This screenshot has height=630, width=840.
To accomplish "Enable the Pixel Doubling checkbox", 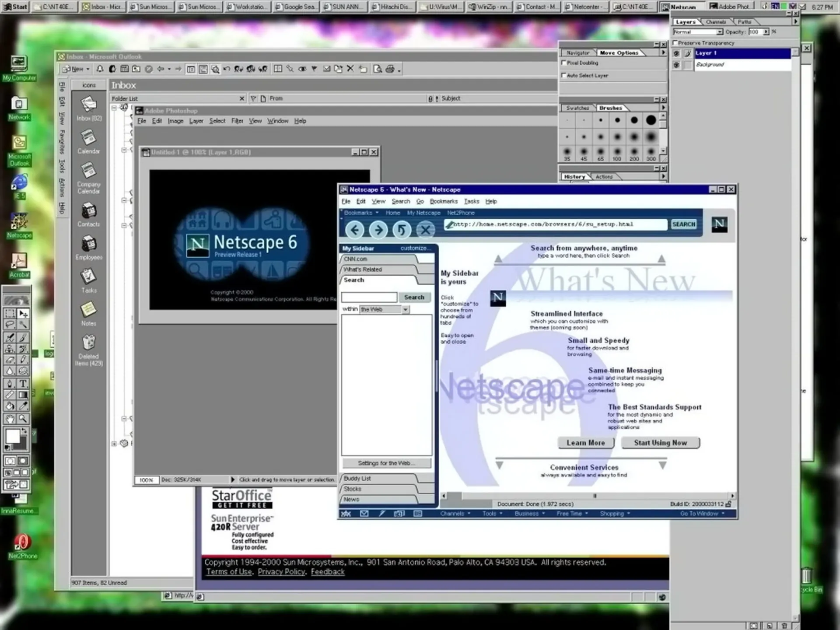I will (564, 63).
